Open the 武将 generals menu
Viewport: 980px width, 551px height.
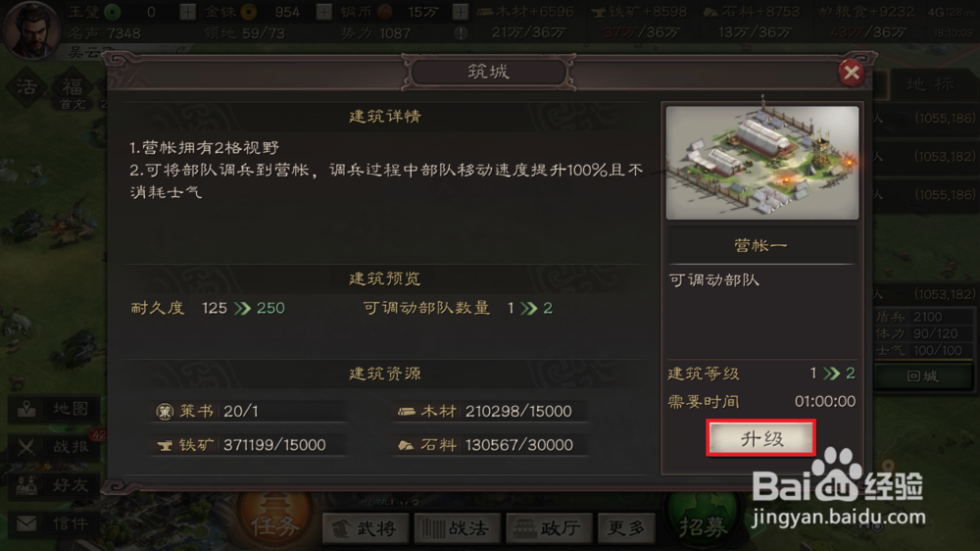366,528
